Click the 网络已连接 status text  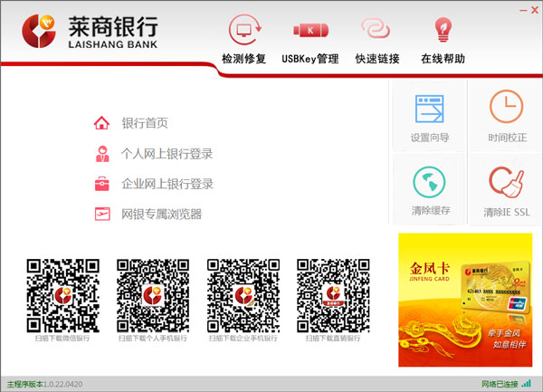pyautogui.click(x=500, y=384)
